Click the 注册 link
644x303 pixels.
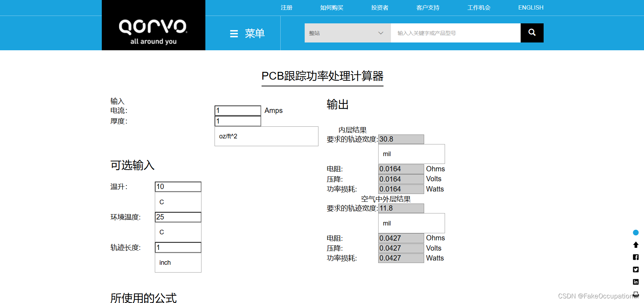(x=287, y=7)
